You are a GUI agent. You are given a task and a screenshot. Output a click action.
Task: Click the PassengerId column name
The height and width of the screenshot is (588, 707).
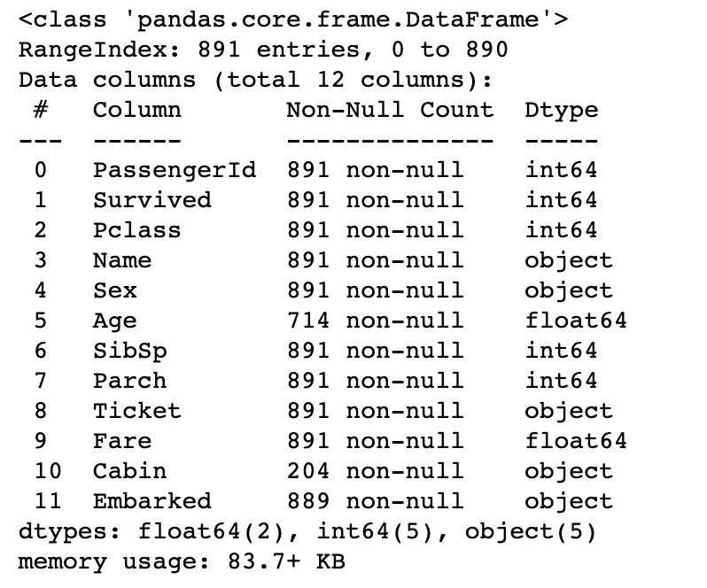point(175,170)
